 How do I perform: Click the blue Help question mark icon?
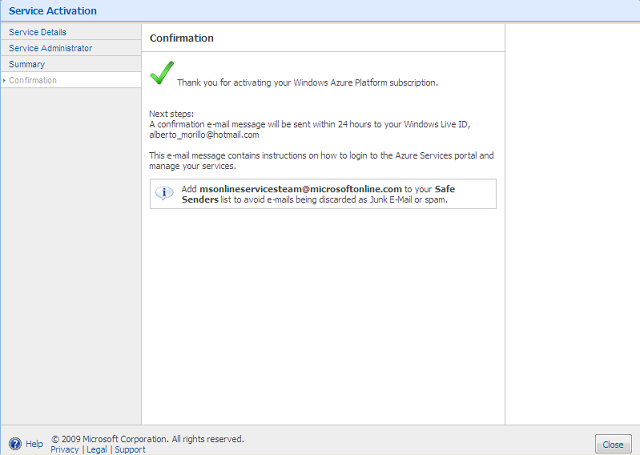pyautogui.click(x=15, y=444)
